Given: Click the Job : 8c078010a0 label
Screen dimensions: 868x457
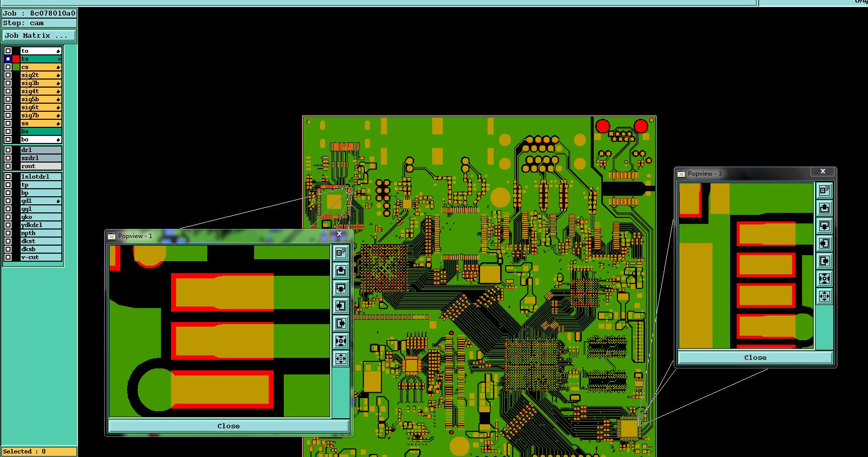Looking at the screenshot, I should coord(39,13).
